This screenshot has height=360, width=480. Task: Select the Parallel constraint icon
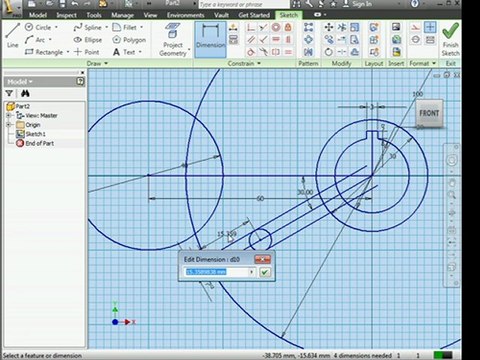click(x=251, y=40)
